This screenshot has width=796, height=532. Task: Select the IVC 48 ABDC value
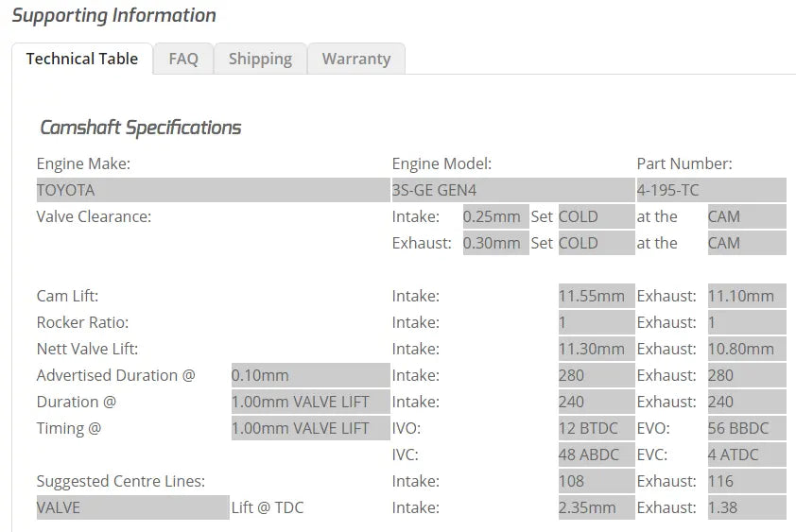click(x=597, y=455)
